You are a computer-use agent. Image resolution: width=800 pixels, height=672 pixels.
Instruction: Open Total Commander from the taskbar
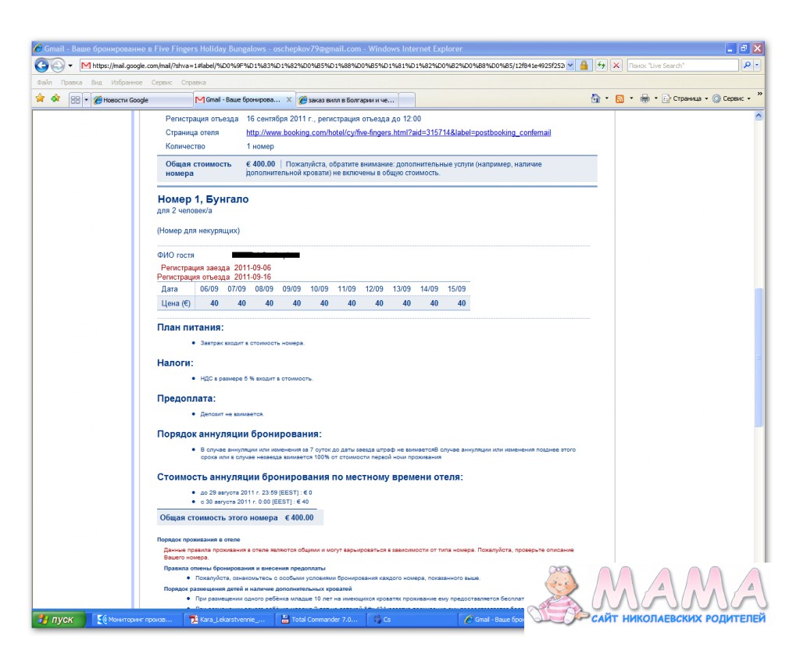320,620
